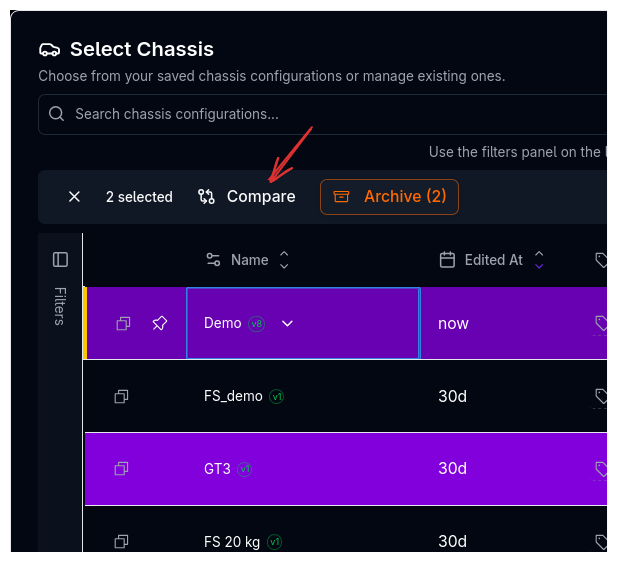Open the vertical Filters tab
617x562 pixels.
(x=60, y=306)
